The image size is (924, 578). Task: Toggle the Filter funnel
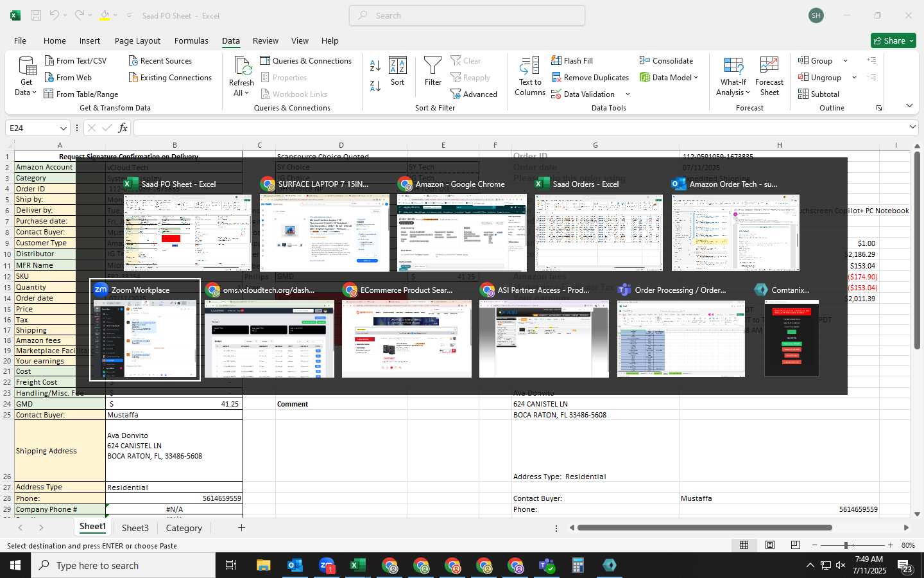433,71
